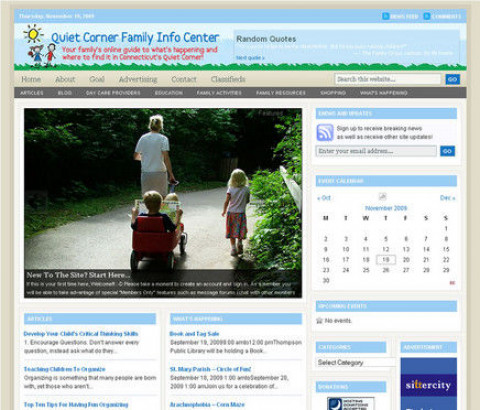
Task: Open the Select Category dropdown
Action: (355, 362)
